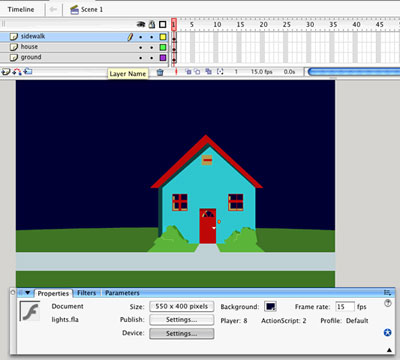Click the sidewalk layer page icon
400x360 pixels.
pyautogui.click(x=14, y=36)
